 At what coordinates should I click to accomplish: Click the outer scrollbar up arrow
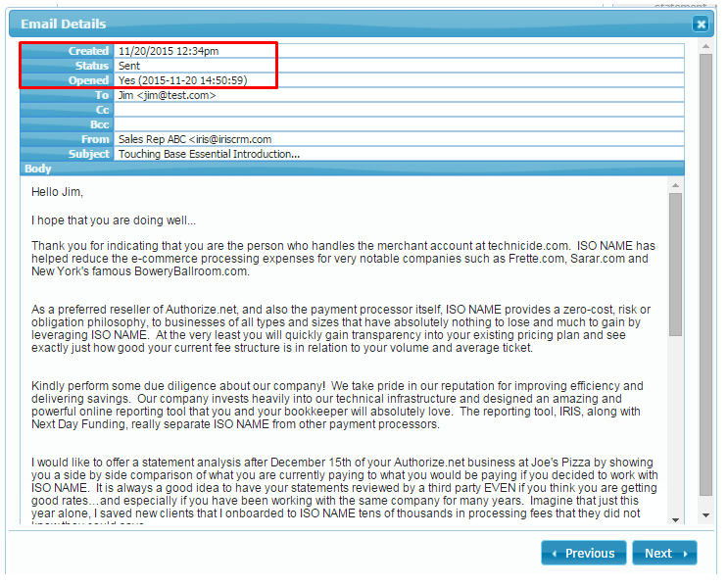[705, 46]
